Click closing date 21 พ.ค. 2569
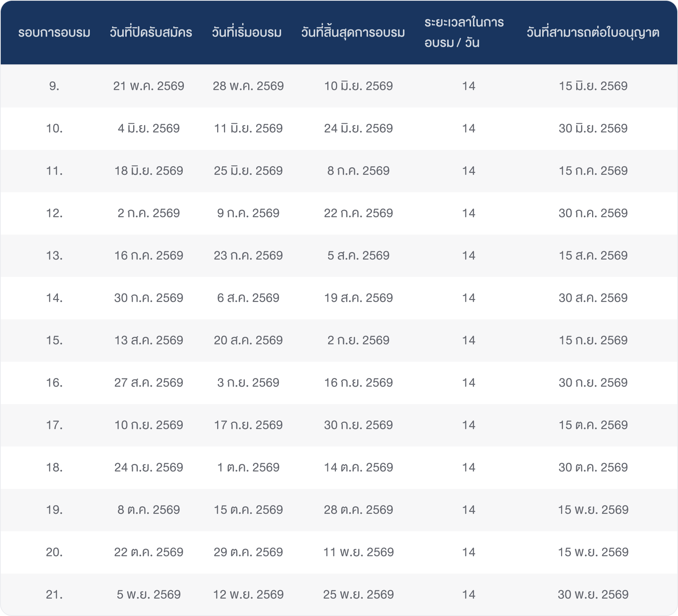Screen dimensions: 678x616 [149, 86]
